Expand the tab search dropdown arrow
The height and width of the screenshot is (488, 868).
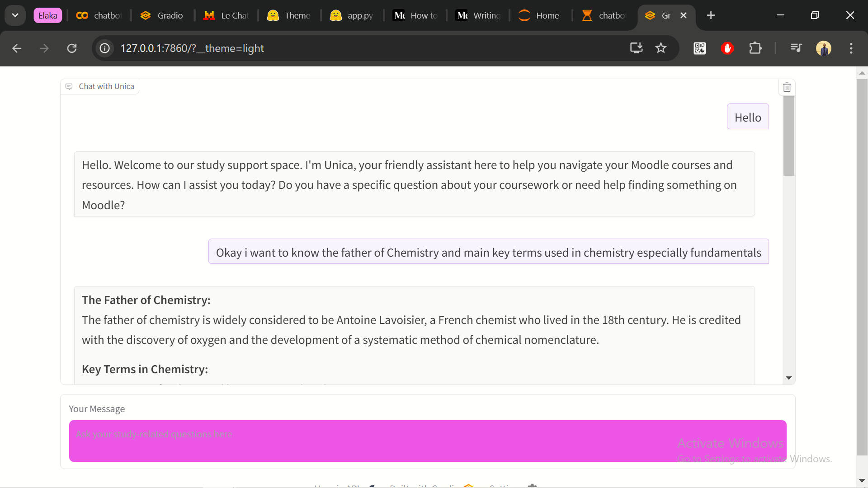click(15, 15)
